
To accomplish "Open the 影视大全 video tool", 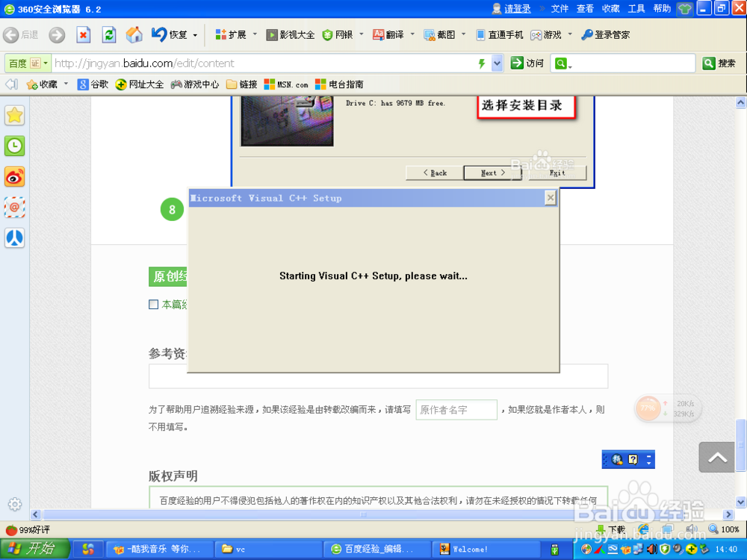I will 291,34.
